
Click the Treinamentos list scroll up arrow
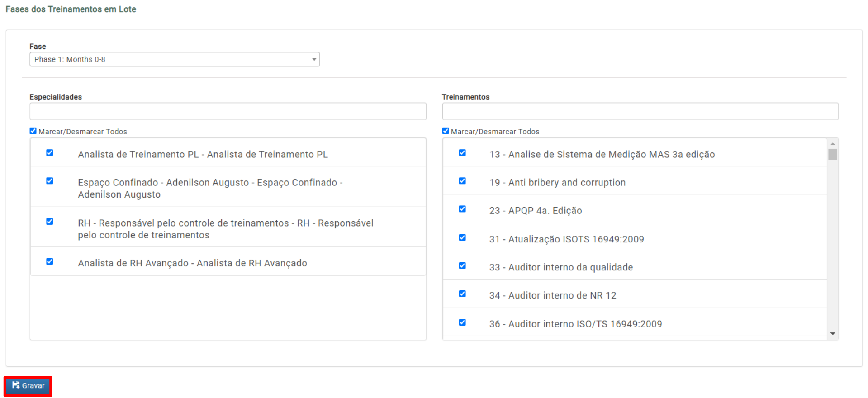[x=833, y=143]
